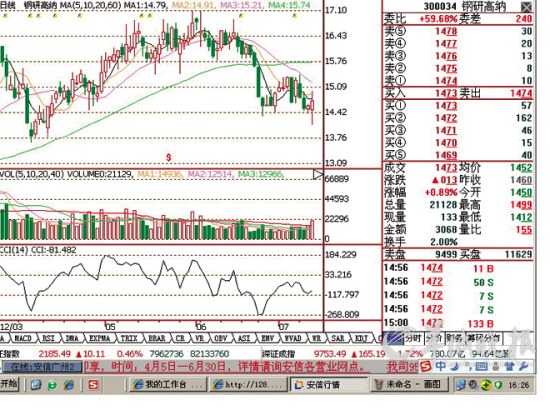
Task: Click the green shield tray icon
Action: [498, 385]
